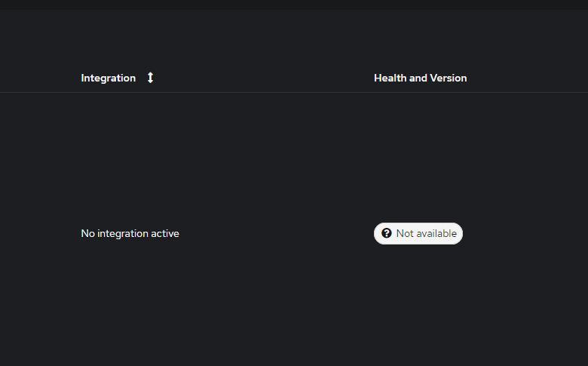Toggle sort order of Integration column
The height and width of the screenshot is (366, 588).
tap(150, 78)
